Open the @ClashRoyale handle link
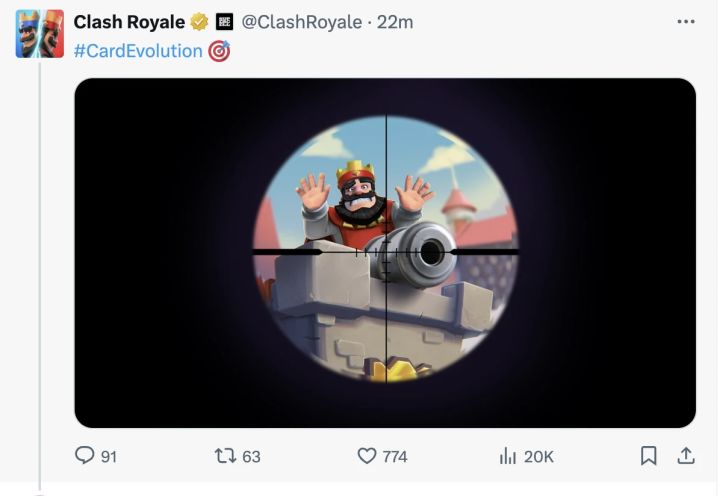The width and height of the screenshot is (720, 496). click(x=301, y=23)
